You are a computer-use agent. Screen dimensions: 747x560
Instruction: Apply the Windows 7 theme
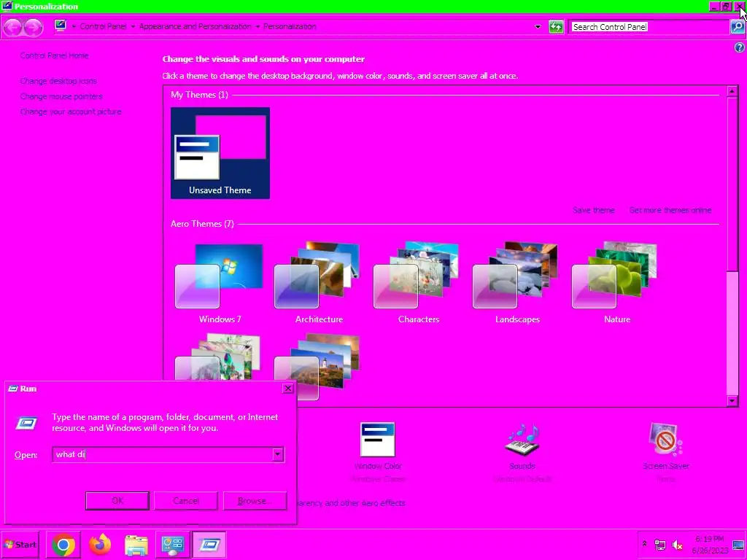pos(220,284)
